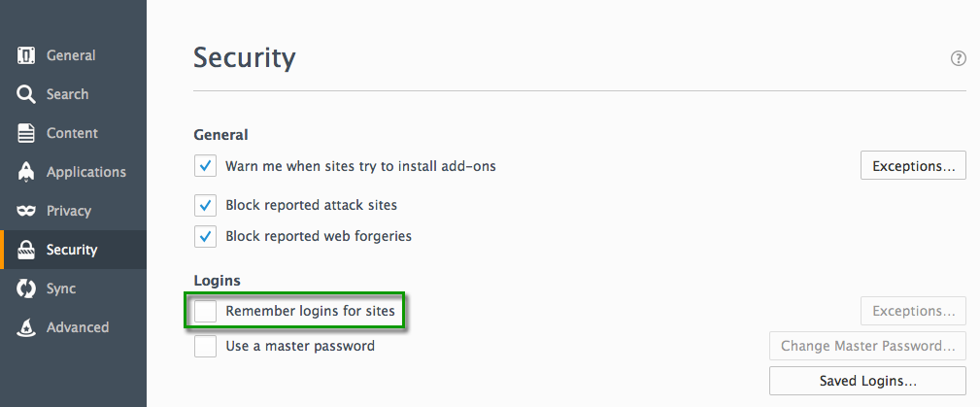Click the Search magnifier icon
Image resolution: width=980 pixels, height=407 pixels.
[26, 94]
